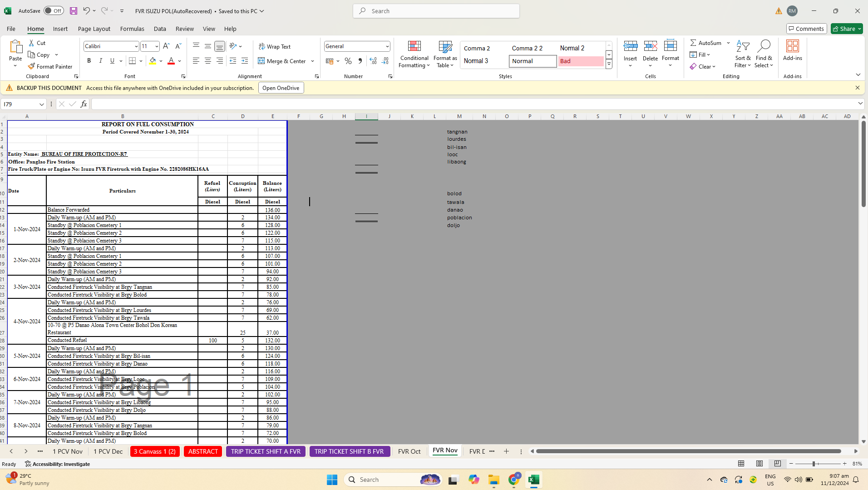868x490 pixels.
Task: Click the Comments button
Action: tap(806, 29)
